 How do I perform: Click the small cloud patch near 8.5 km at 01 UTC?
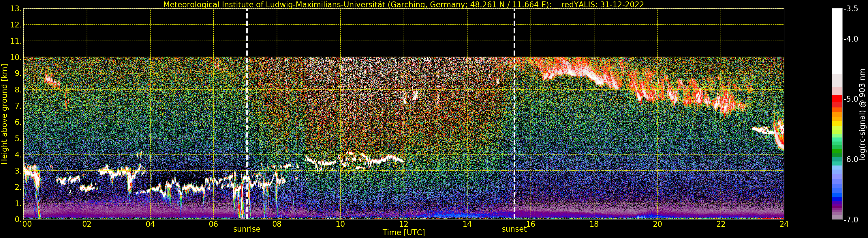pos(52,80)
